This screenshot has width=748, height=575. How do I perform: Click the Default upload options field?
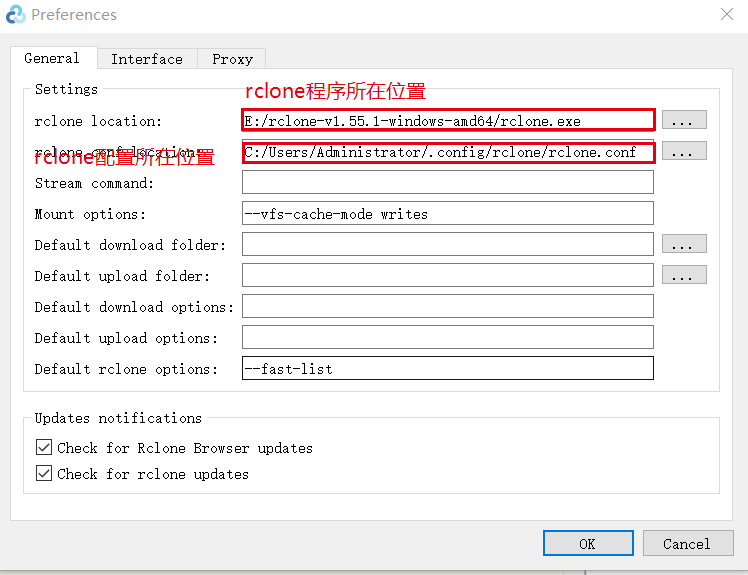tap(448, 337)
